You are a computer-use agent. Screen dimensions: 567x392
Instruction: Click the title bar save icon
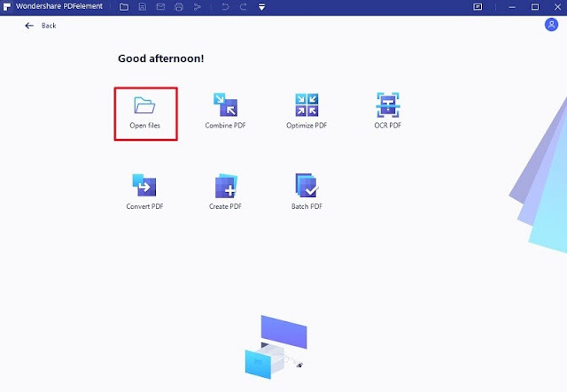point(143,7)
